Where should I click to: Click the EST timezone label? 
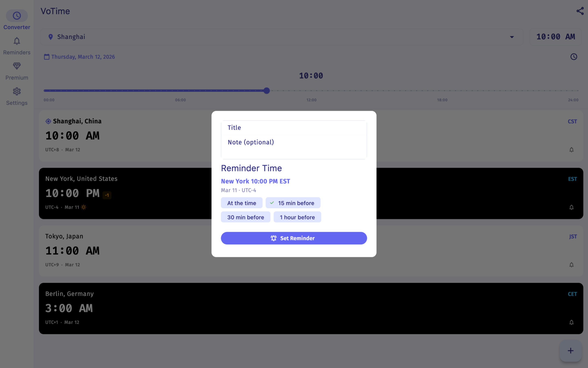tap(572, 179)
